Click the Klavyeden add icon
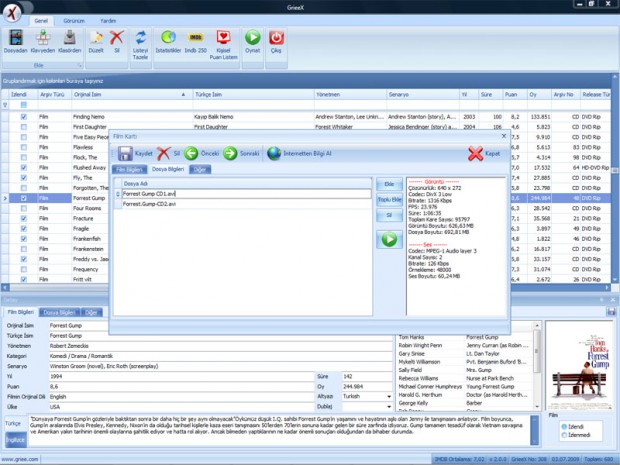Image resolution: width=620 pixels, height=465 pixels. pyautogui.click(x=43, y=38)
